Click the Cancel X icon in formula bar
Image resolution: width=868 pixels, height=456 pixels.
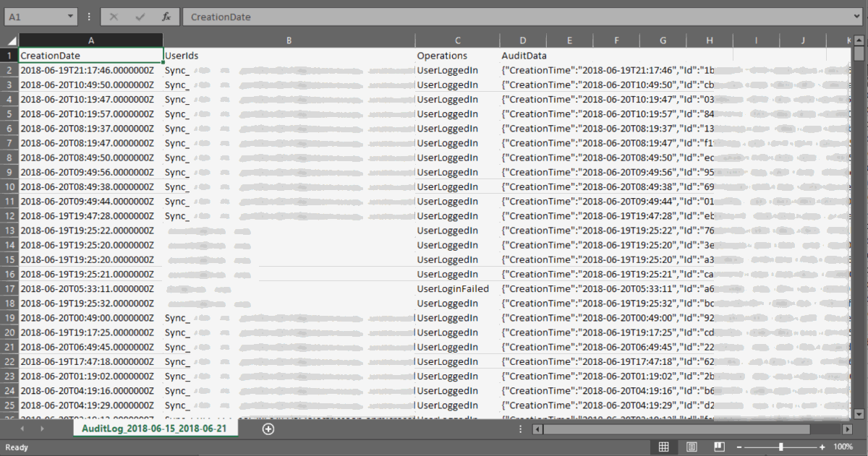tap(114, 16)
